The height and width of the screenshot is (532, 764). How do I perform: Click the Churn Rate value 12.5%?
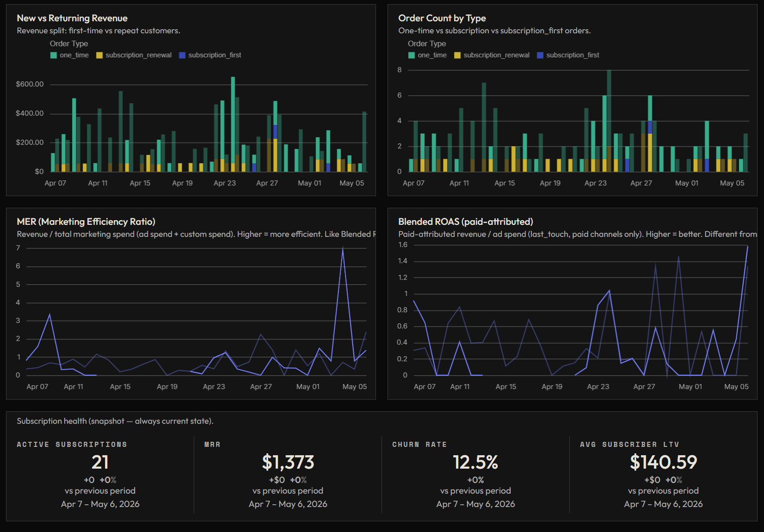point(475,462)
